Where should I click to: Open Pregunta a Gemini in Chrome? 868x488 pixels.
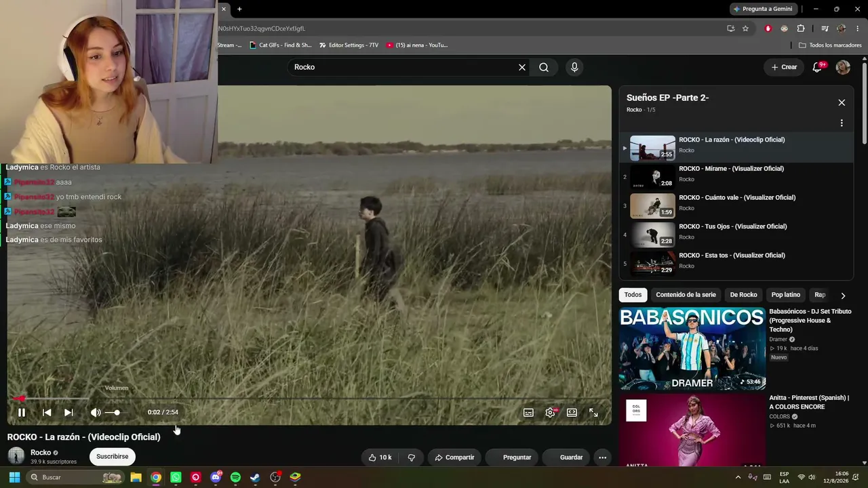pos(763,9)
